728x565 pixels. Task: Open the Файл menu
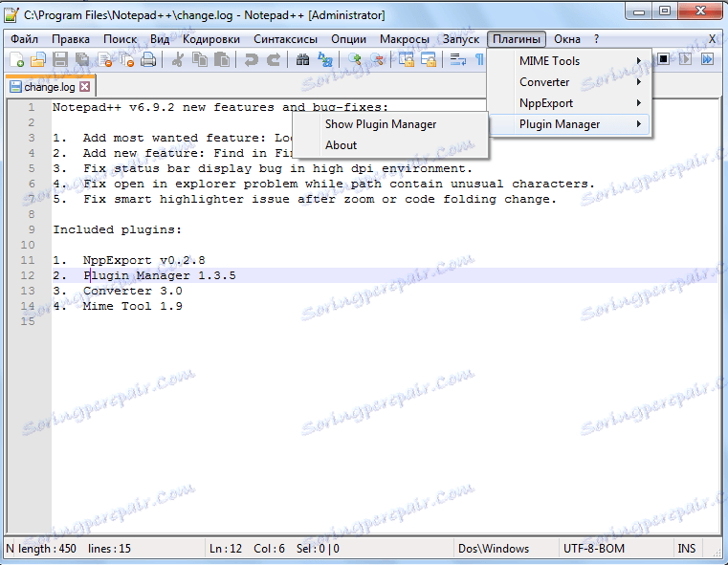pyautogui.click(x=24, y=39)
